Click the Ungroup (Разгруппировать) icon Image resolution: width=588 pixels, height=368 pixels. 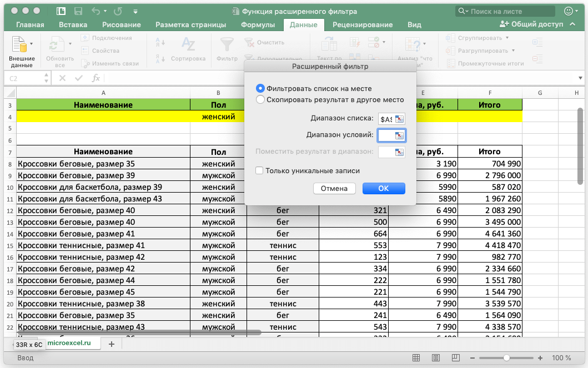pyautogui.click(x=450, y=51)
